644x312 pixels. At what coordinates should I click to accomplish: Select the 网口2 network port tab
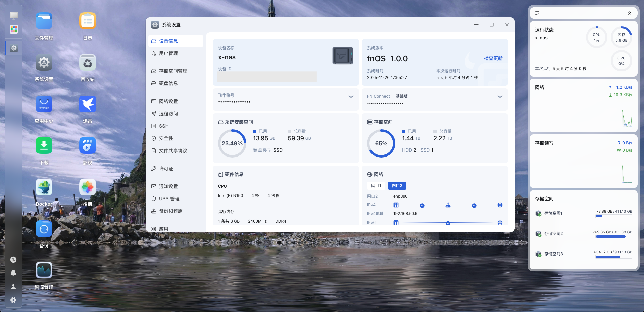click(x=397, y=186)
